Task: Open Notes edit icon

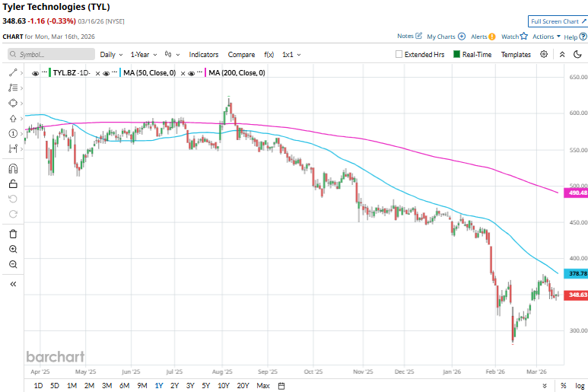Action: [x=419, y=36]
